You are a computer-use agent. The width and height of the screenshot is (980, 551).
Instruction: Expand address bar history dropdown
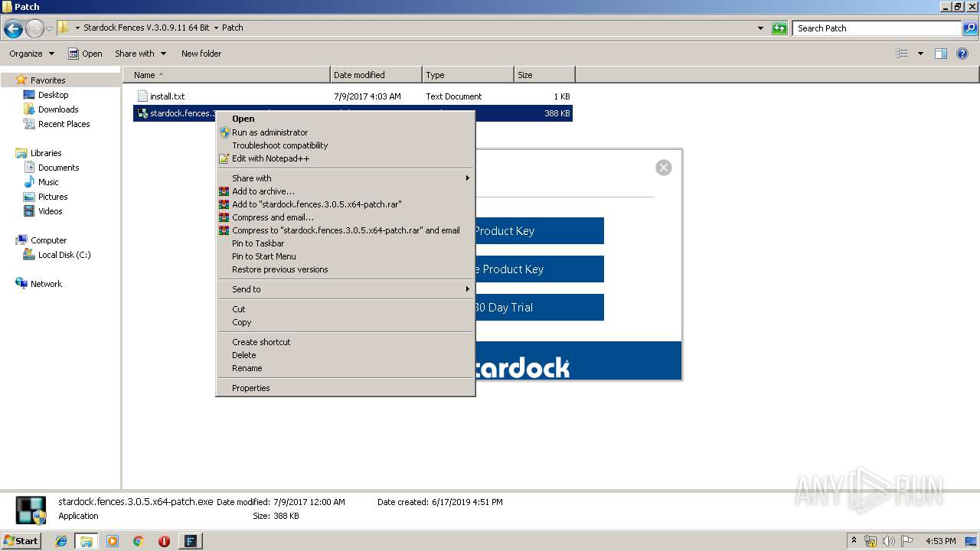760,28
